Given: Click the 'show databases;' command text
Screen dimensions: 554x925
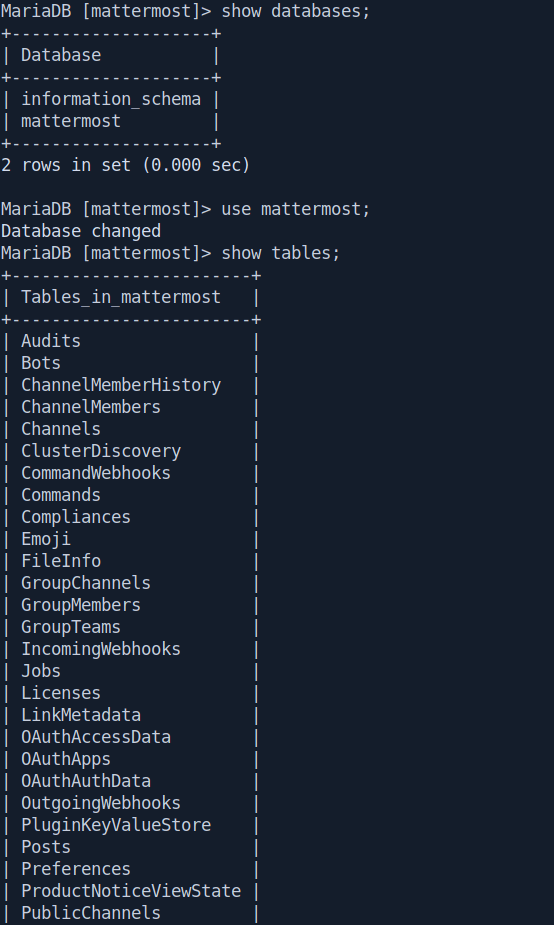Looking at the screenshot, I should coord(296,11).
